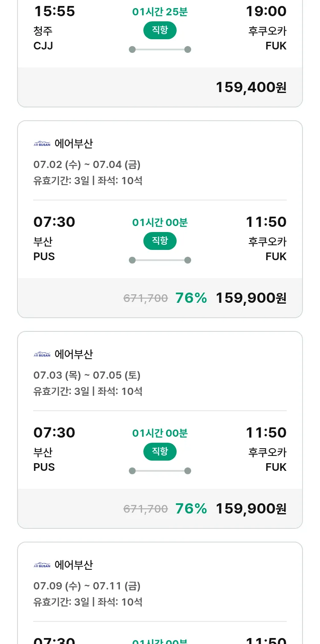Screen dimensions: 320x644
Task: Click 직항 badge on the 청주–후쿠오카 flight
Action: (x=160, y=30)
